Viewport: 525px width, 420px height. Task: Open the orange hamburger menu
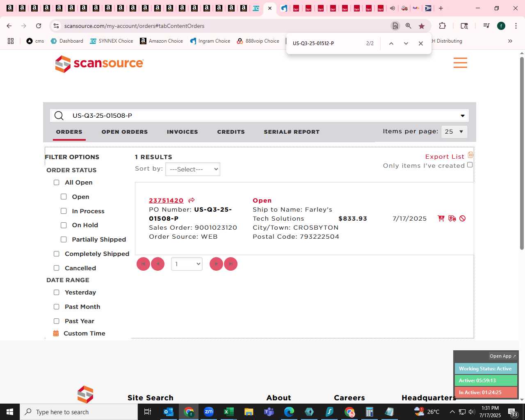click(460, 63)
